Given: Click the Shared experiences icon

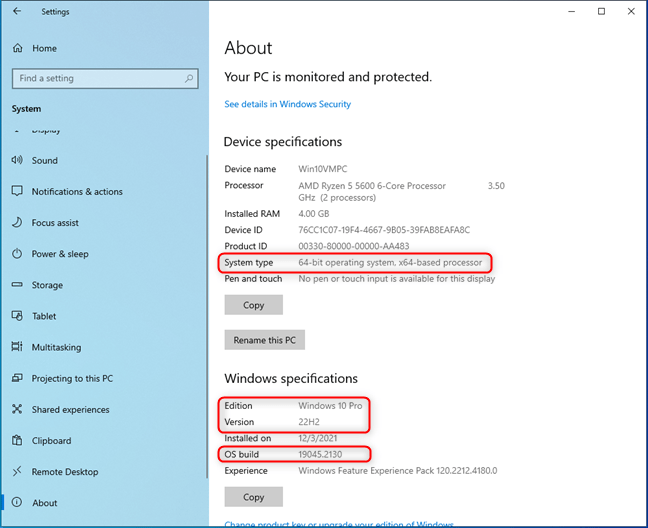Looking at the screenshot, I should click(x=17, y=409).
